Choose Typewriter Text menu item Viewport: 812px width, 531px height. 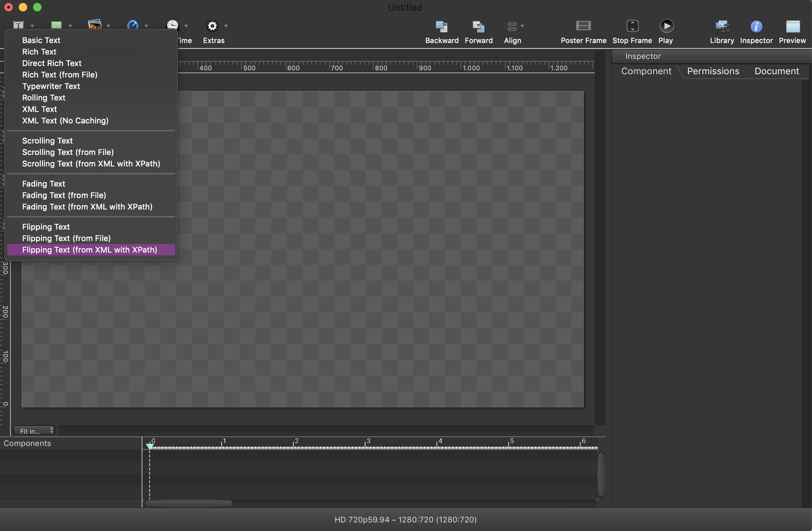[91, 86]
